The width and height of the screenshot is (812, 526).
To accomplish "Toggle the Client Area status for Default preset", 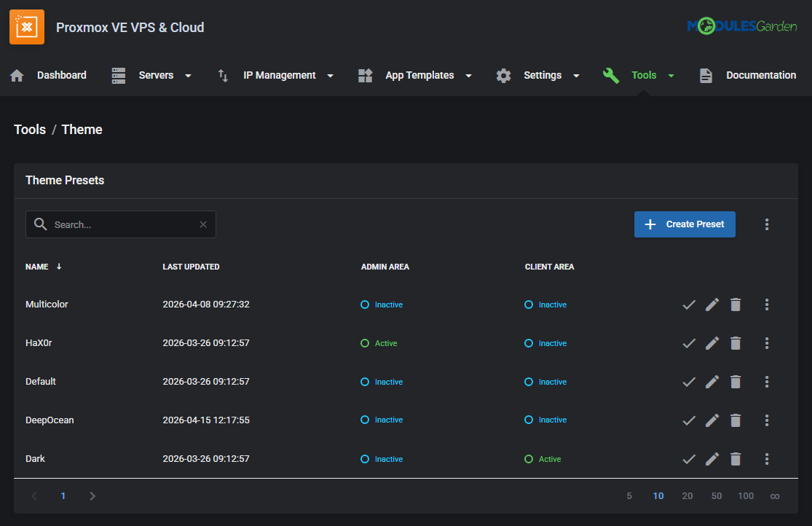I will click(529, 382).
